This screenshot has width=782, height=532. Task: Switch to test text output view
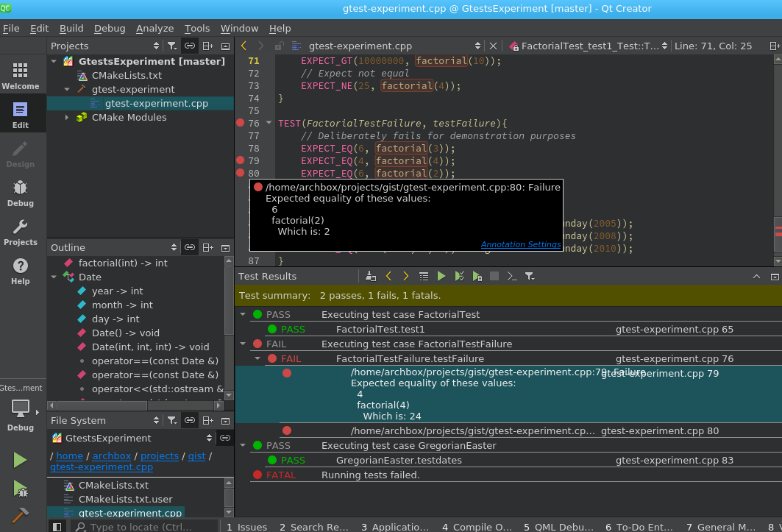click(x=512, y=277)
